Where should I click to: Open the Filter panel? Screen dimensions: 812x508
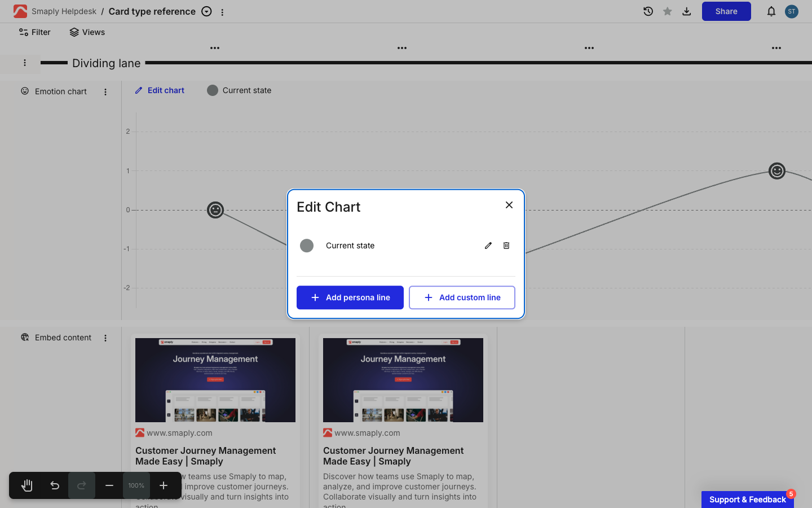pyautogui.click(x=35, y=32)
